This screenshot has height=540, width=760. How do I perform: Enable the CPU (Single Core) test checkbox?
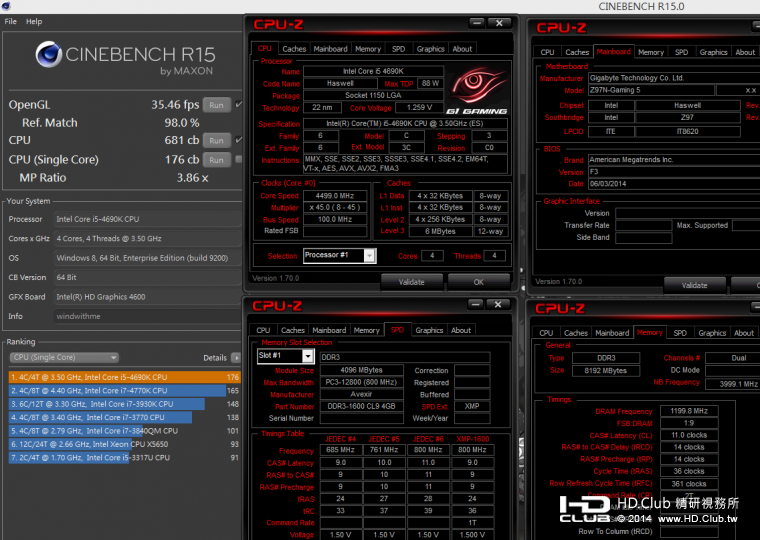click(238, 159)
